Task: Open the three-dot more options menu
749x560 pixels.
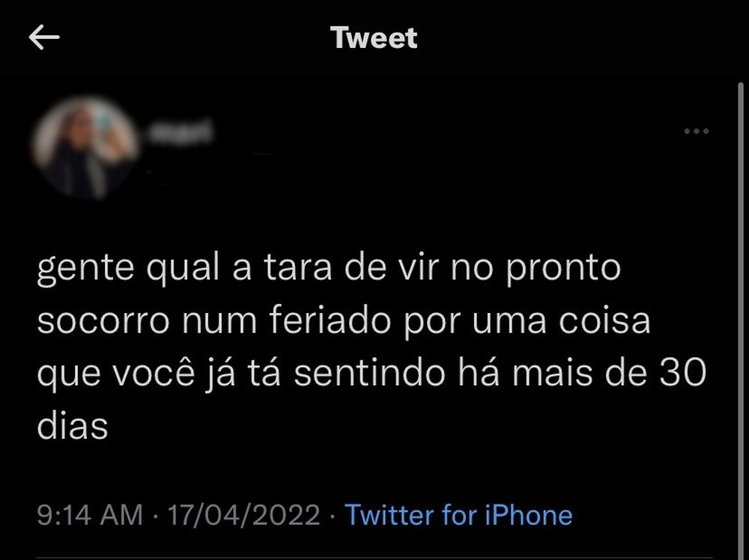Action: point(696,131)
